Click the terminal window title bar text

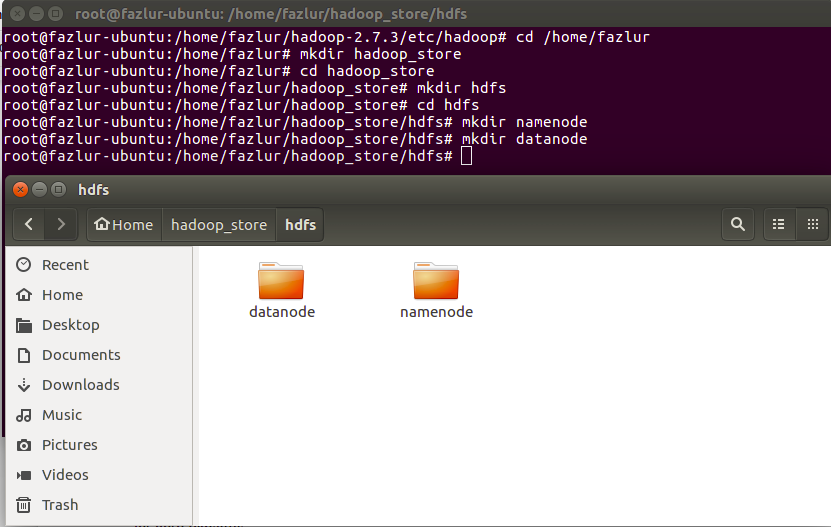click(271, 14)
